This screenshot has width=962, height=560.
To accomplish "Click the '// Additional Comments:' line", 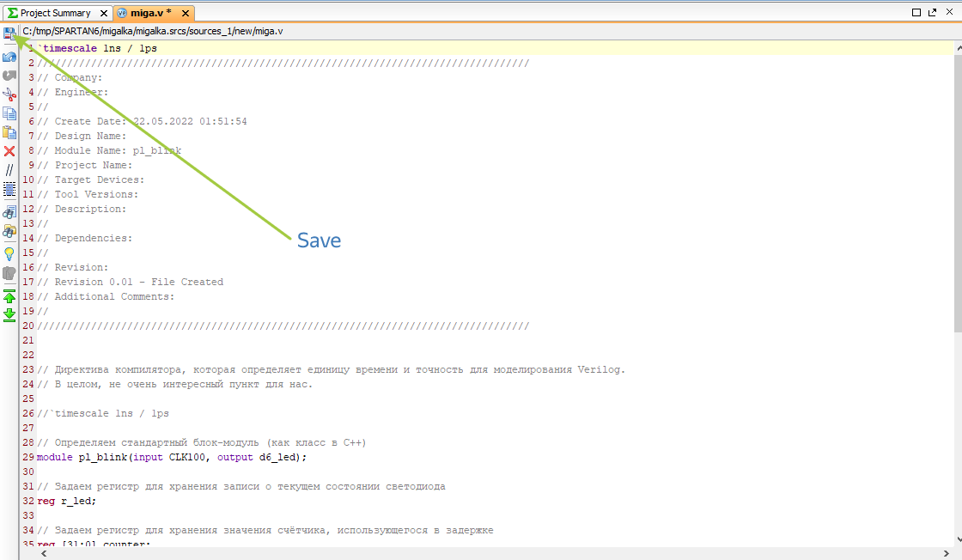I will tap(107, 297).
